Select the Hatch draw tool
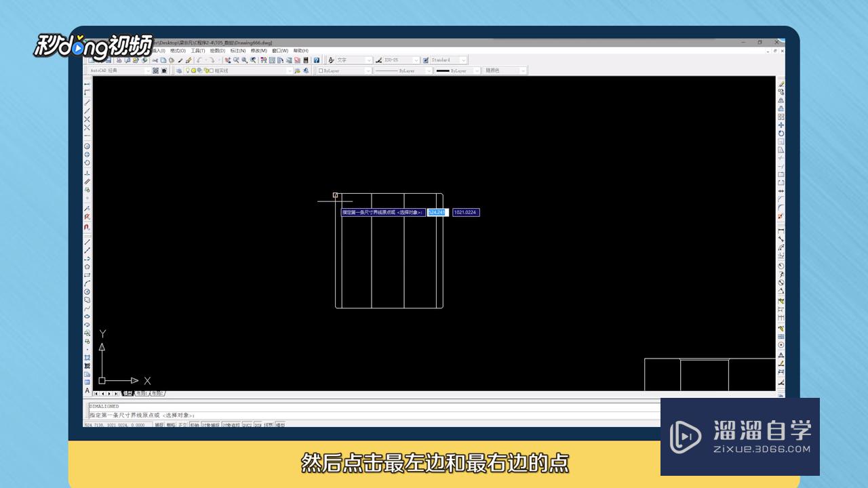This screenshot has height=488, width=868. [87, 357]
